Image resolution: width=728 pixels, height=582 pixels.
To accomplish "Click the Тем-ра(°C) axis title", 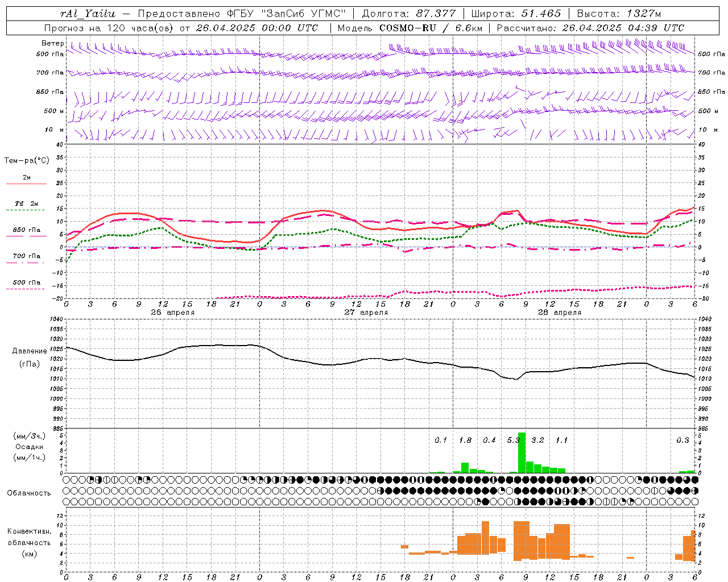I will coord(27,161).
